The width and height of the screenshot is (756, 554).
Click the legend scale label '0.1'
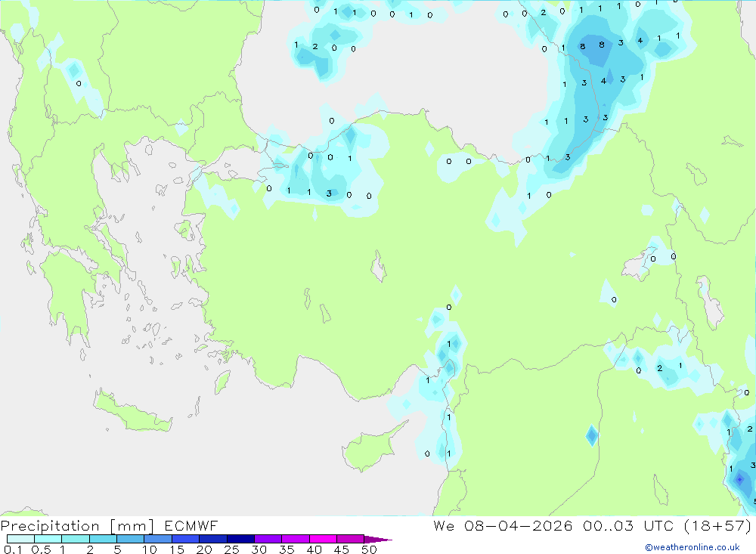[x=13, y=549]
